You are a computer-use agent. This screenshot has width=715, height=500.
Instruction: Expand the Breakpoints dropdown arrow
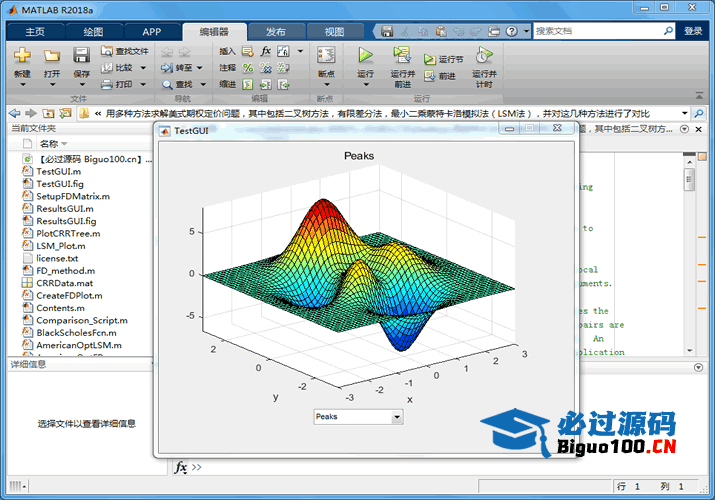(x=326, y=84)
